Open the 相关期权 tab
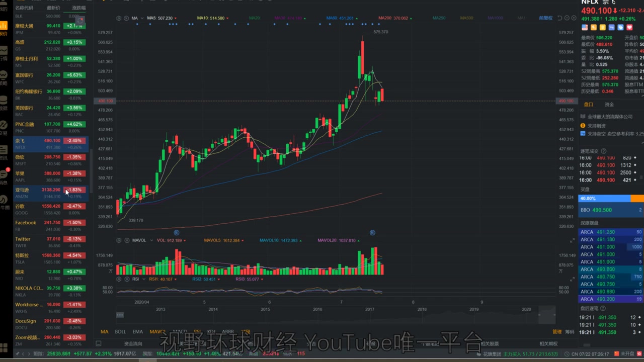 [x=548, y=344]
